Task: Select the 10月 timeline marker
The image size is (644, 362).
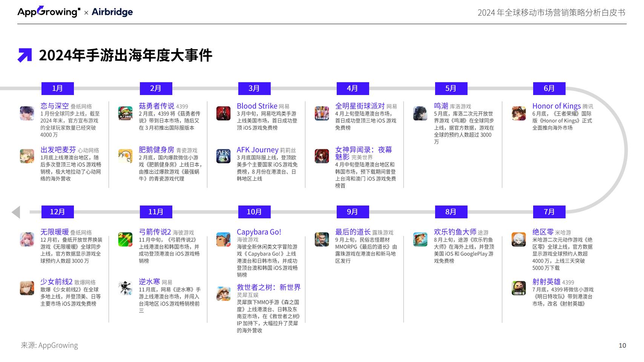Action: [254, 212]
